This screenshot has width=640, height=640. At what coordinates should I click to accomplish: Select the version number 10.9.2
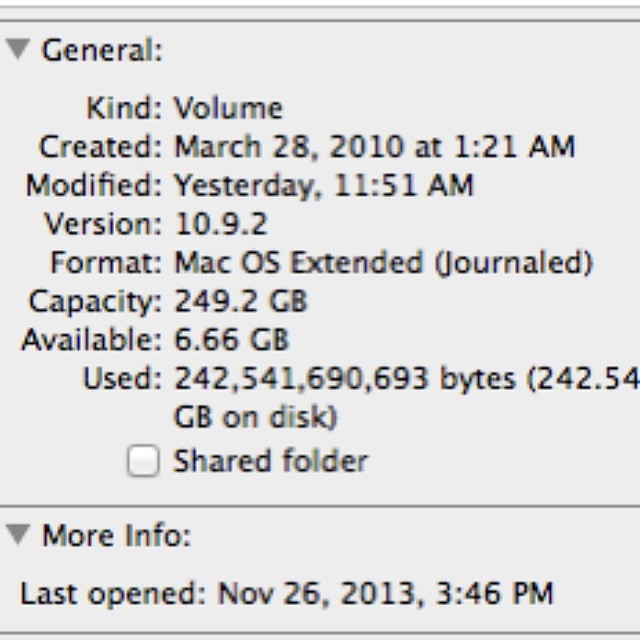click(221, 224)
